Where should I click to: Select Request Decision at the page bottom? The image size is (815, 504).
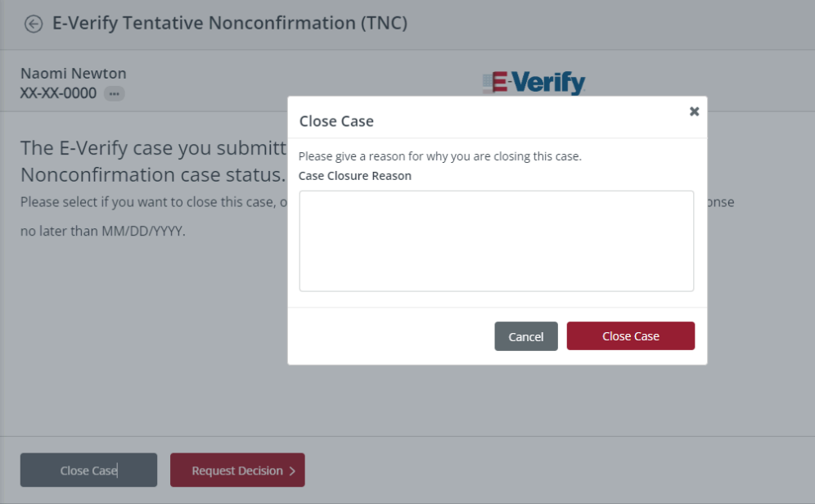click(x=237, y=470)
